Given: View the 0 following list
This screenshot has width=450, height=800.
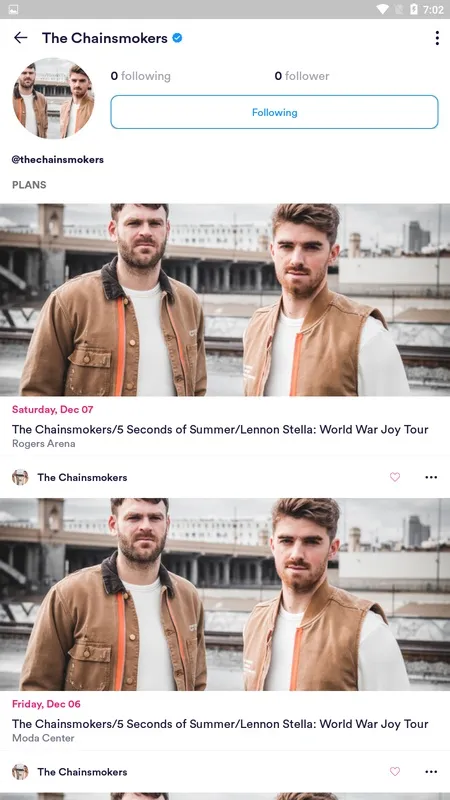Looking at the screenshot, I should [141, 76].
